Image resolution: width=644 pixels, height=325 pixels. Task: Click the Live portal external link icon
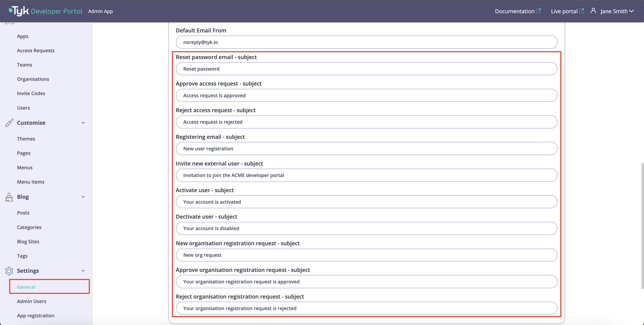coord(581,11)
